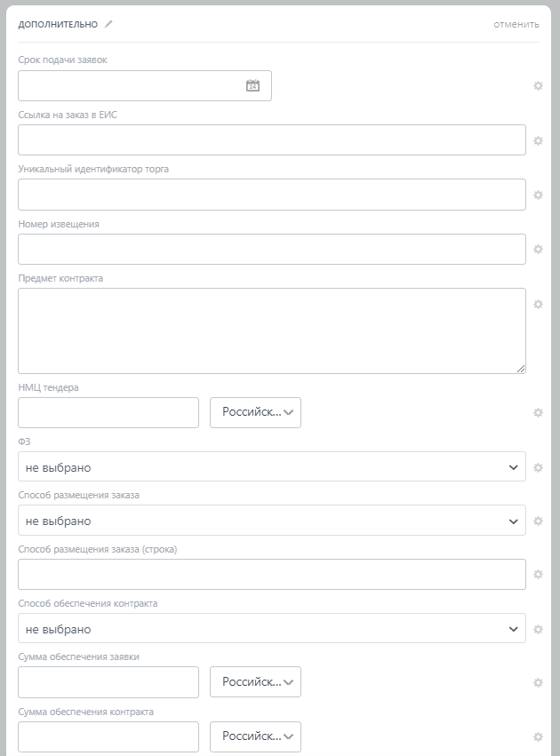Viewport: 560px width, 756px height.
Task: Click the gear icon next to ФЗ dropdown
Action: [538, 467]
